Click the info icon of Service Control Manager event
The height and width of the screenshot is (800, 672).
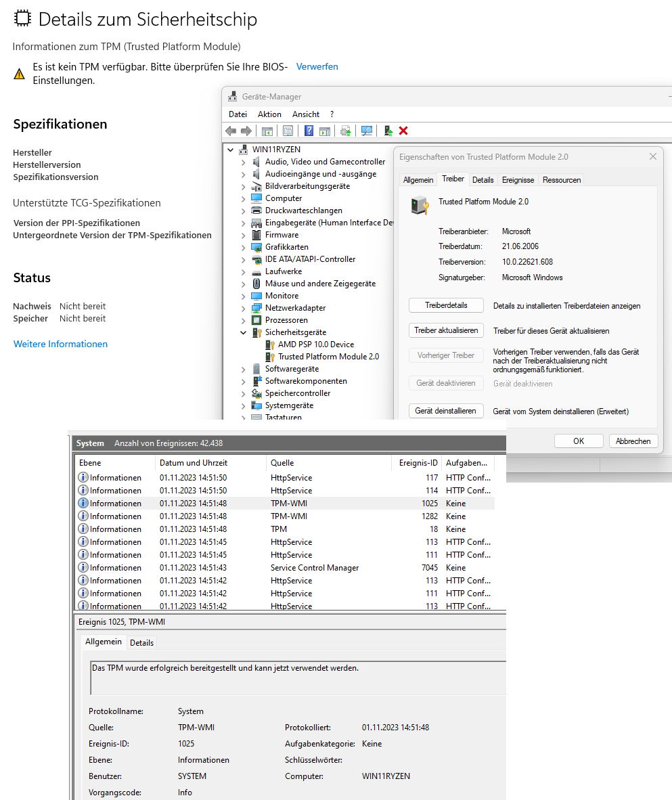tap(83, 567)
